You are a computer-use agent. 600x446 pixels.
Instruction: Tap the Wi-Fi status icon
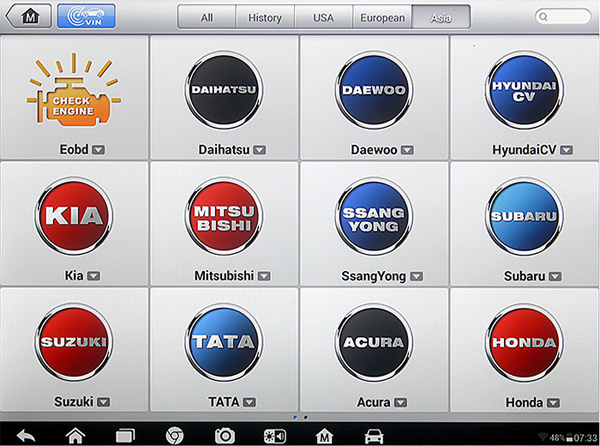(x=543, y=437)
